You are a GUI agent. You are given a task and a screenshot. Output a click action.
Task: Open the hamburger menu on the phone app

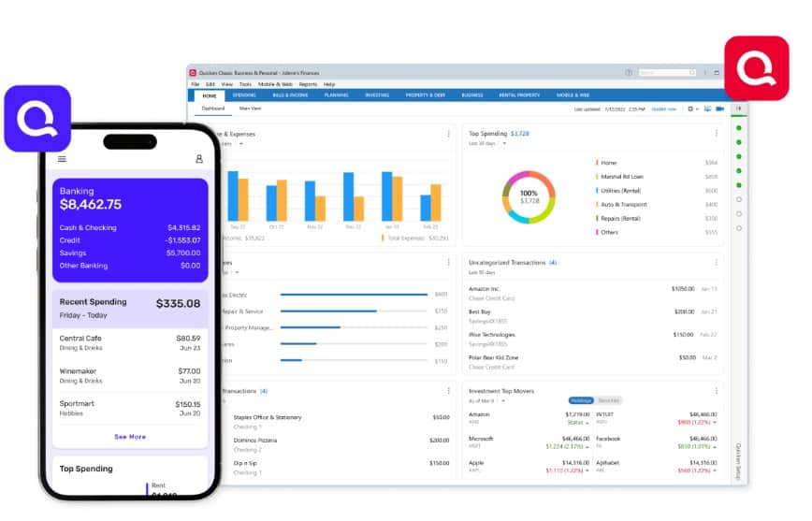tap(62, 159)
